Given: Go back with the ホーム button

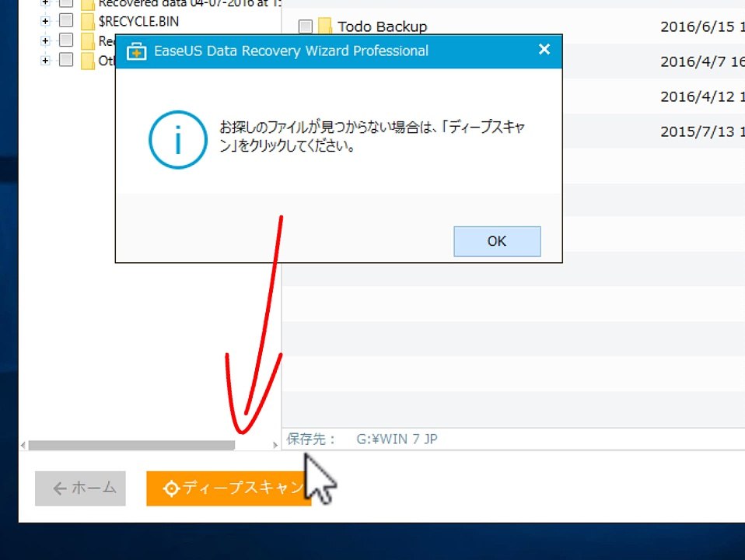Looking at the screenshot, I should (80, 488).
